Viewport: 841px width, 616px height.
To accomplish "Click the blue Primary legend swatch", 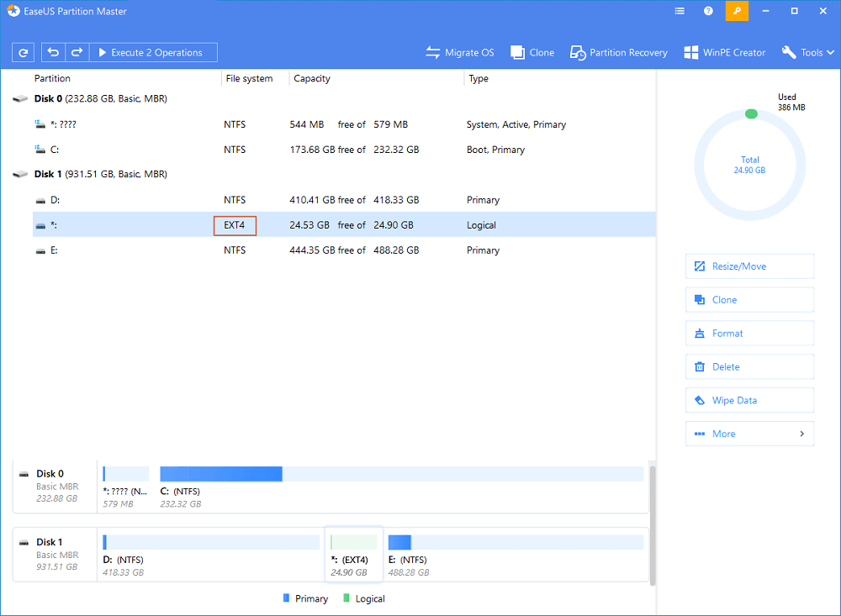I will [286, 598].
